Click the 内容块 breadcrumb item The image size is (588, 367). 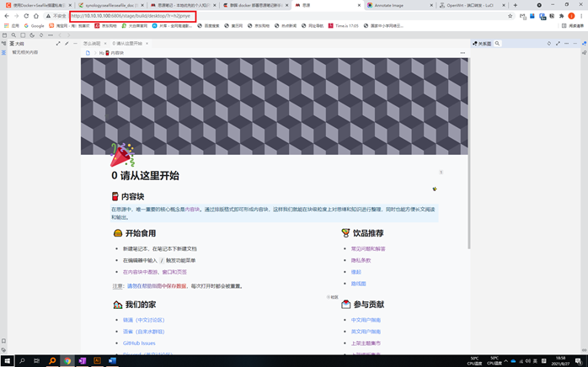[x=111, y=53]
